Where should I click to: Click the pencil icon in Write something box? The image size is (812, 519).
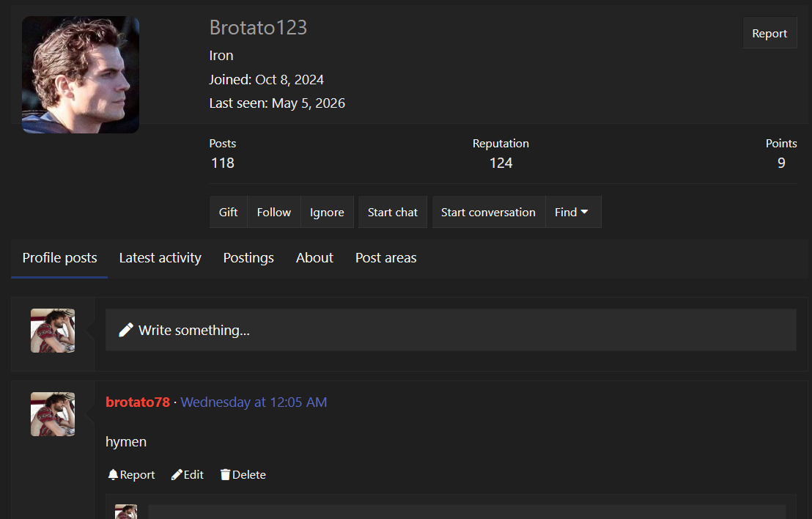126,330
